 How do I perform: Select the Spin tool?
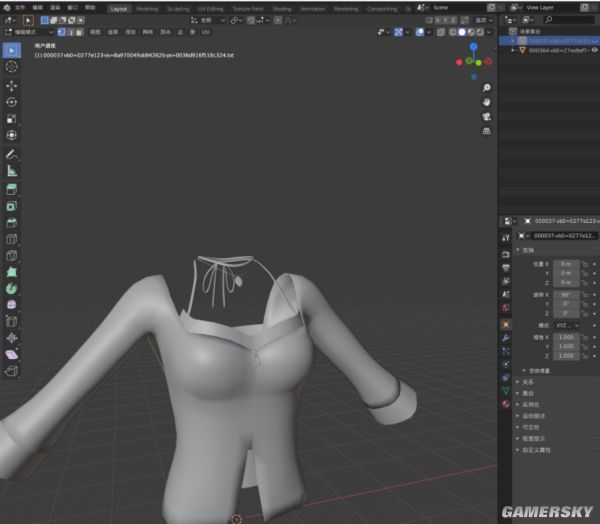12,289
